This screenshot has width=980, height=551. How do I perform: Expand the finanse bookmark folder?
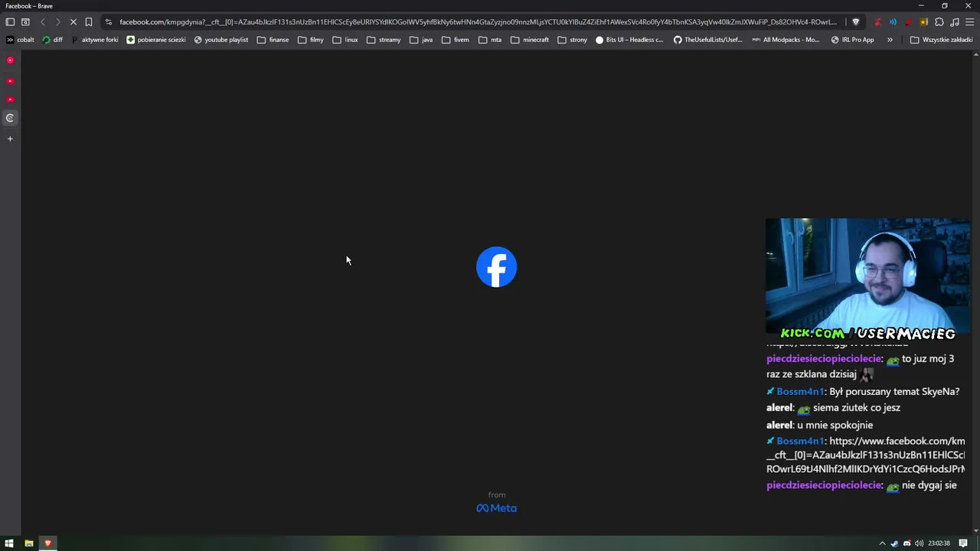[273, 40]
